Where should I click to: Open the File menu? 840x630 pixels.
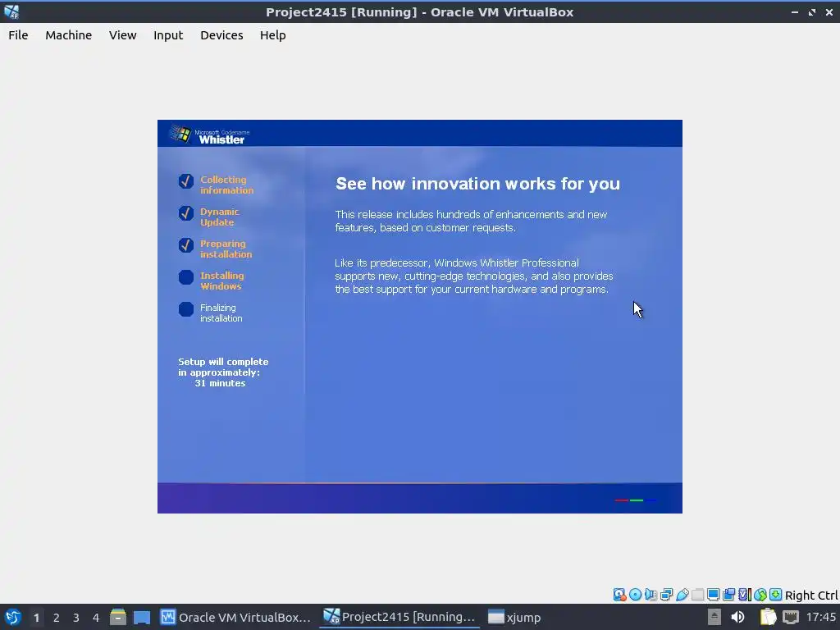[18, 35]
